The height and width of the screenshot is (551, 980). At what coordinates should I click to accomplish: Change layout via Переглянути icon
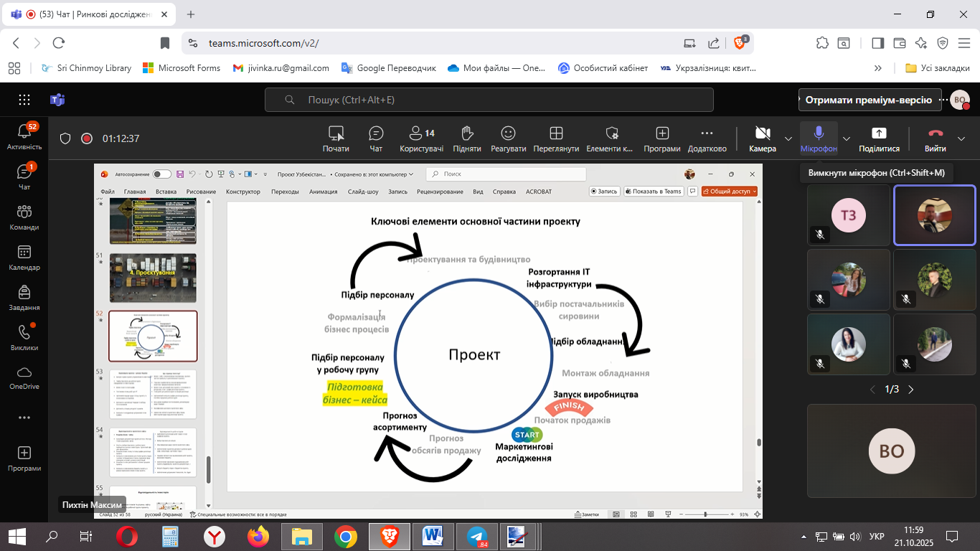[x=555, y=138]
